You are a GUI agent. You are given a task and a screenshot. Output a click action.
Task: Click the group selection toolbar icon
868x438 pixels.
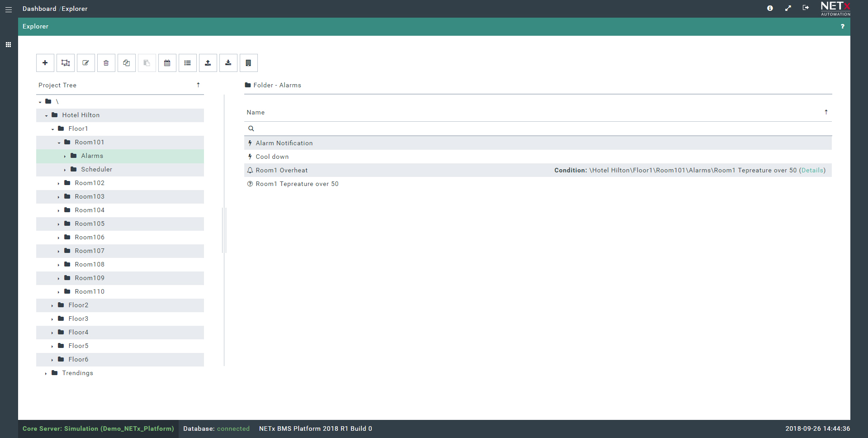pos(66,63)
